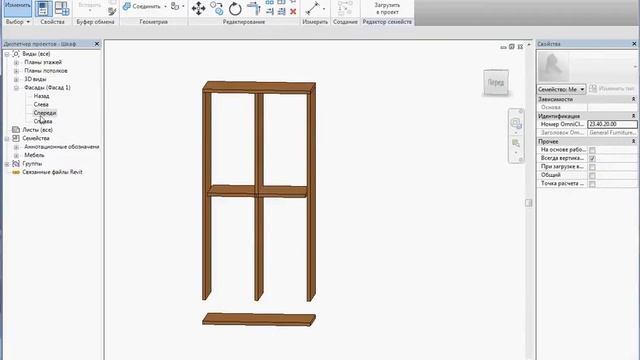
Task: Click the Основа property row
Action: coord(587,107)
